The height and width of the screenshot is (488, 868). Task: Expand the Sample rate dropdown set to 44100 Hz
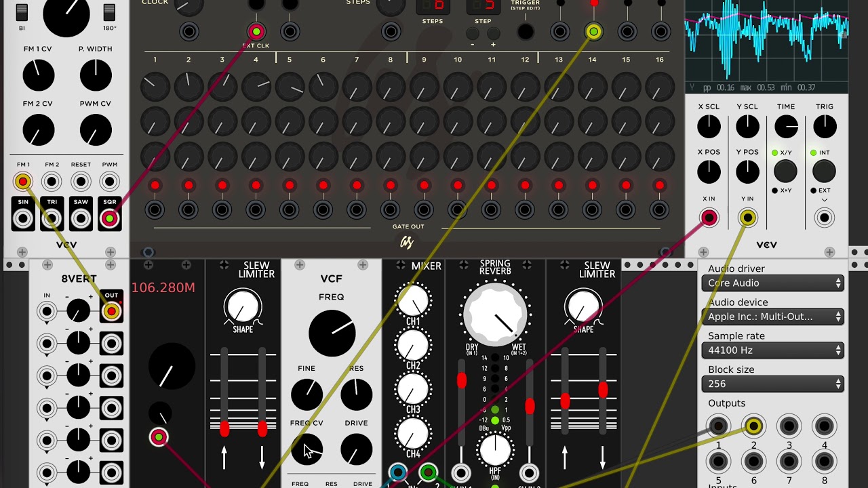pos(772,350)
